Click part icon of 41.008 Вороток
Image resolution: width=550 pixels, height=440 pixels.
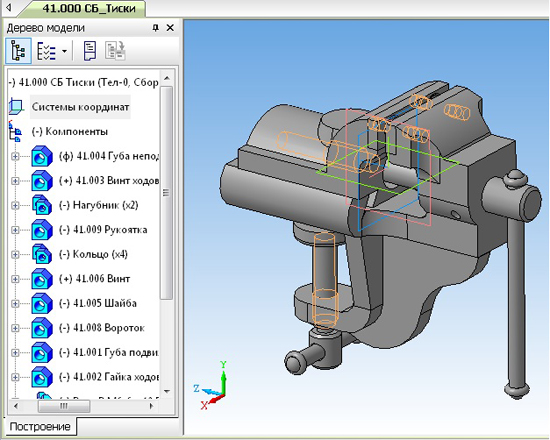pos(42,328)
